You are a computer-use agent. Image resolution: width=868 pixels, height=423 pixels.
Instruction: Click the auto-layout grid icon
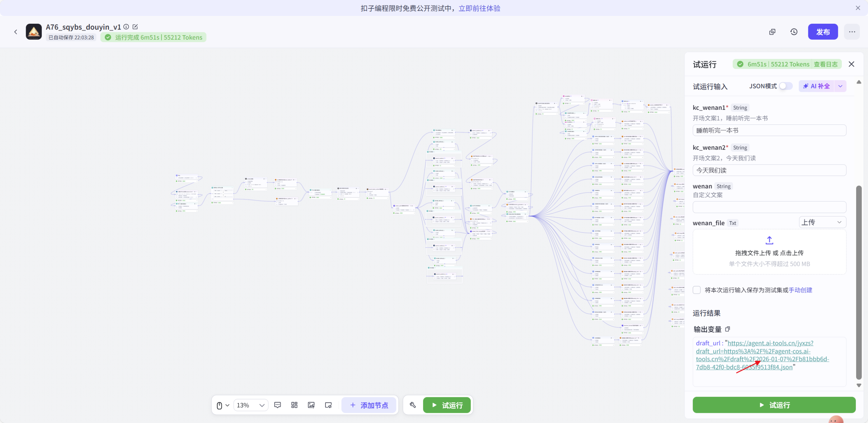(x=294, y=405)
